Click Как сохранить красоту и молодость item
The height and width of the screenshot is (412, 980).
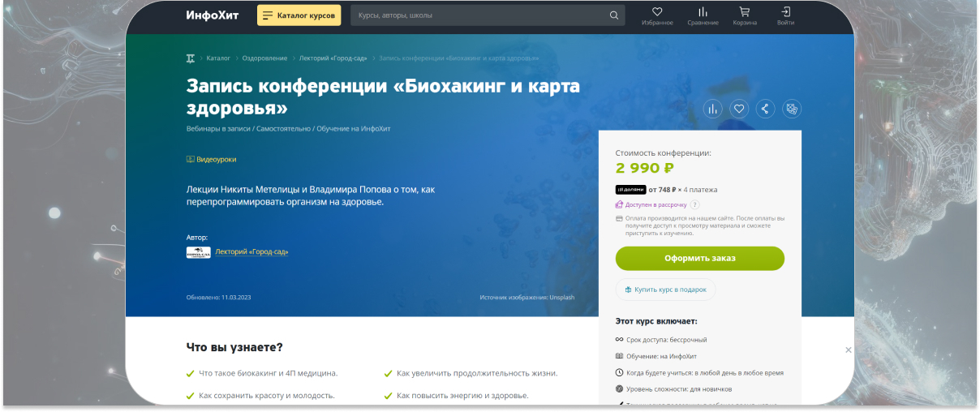coord(260,396)
